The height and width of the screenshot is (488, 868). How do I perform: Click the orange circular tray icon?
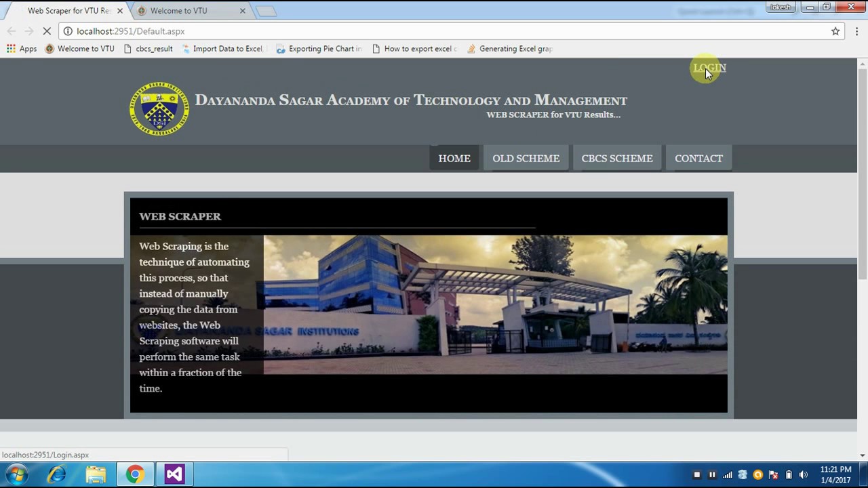(x=758, y=475)
